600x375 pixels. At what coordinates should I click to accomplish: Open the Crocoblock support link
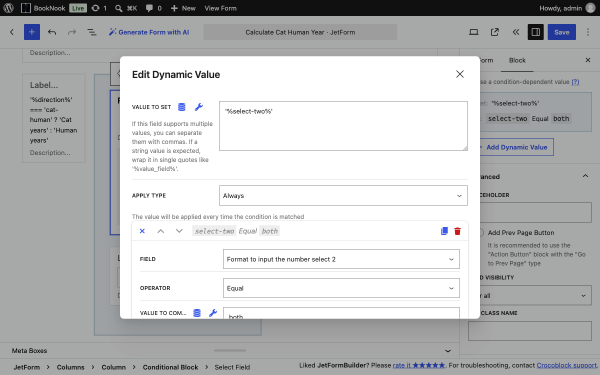tap(566, 365)
